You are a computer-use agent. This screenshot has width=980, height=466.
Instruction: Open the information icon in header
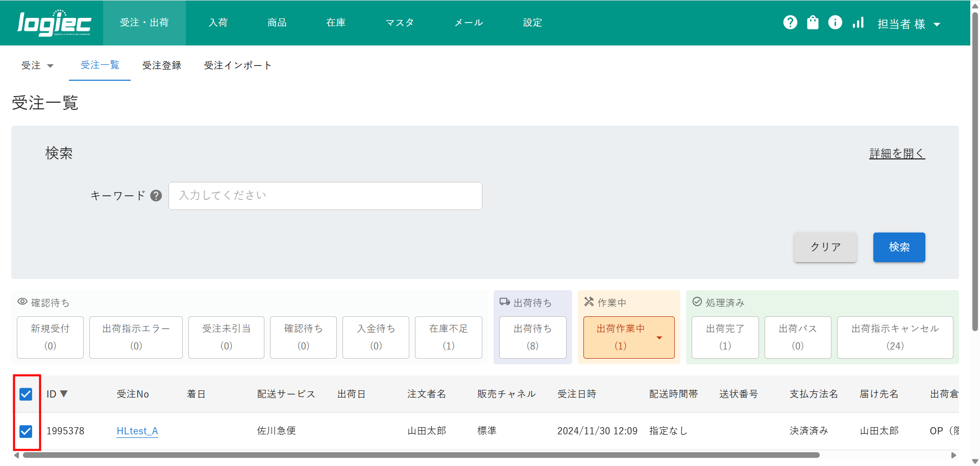click(835, 22)
